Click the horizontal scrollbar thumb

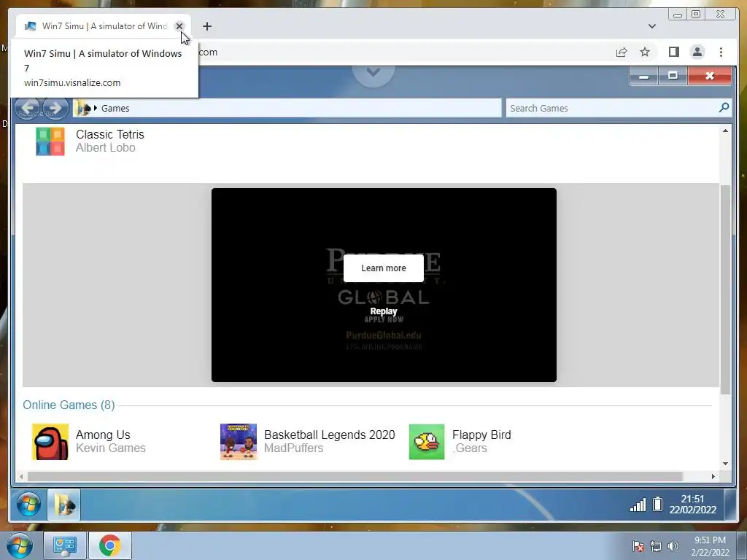(x=355, y=477)
